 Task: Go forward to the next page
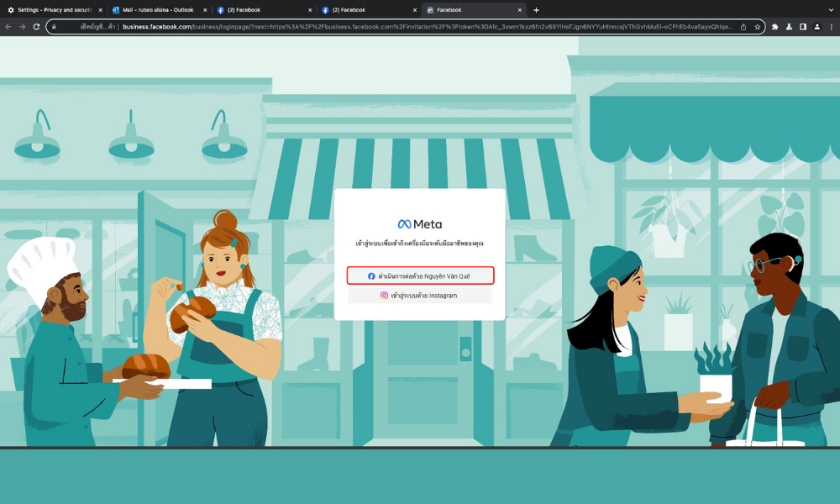[x=23, y=27]
